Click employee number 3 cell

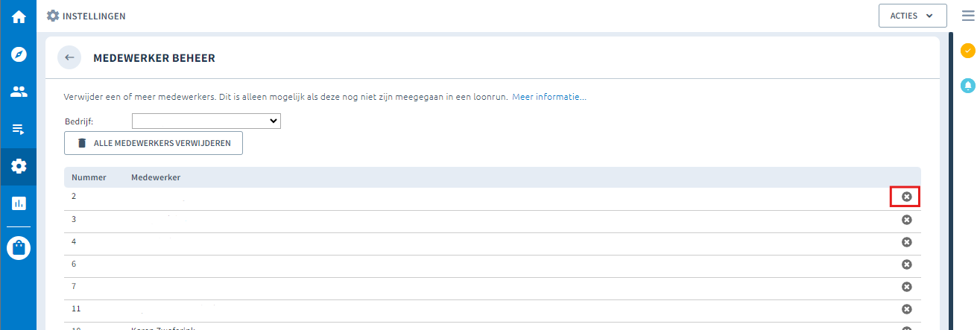(74, 219)
